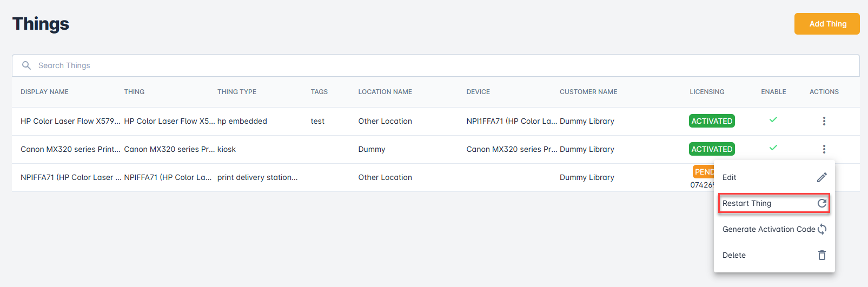Click ACTIVATED badge in the Canon row
This screenshot has width=868, height=287.
pos(712,149)
